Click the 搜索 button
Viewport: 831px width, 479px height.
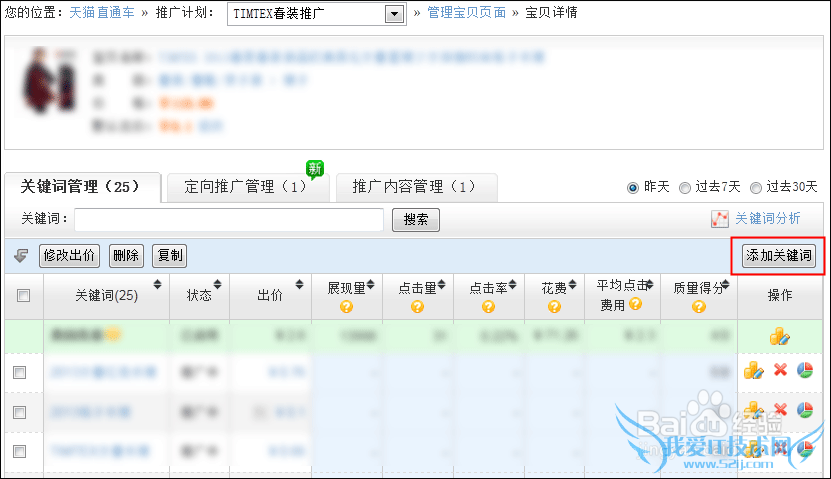click(x=416, y=219)
